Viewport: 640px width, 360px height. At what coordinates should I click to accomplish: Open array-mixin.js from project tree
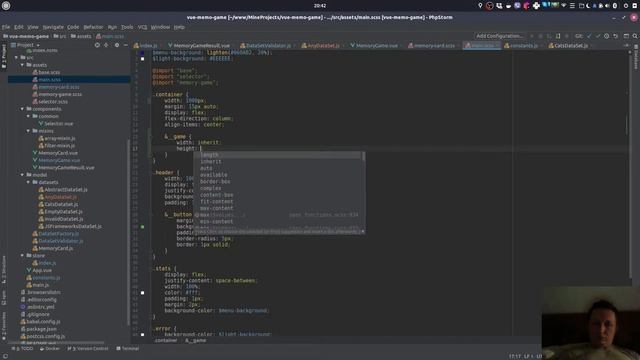tap(56, 138)
